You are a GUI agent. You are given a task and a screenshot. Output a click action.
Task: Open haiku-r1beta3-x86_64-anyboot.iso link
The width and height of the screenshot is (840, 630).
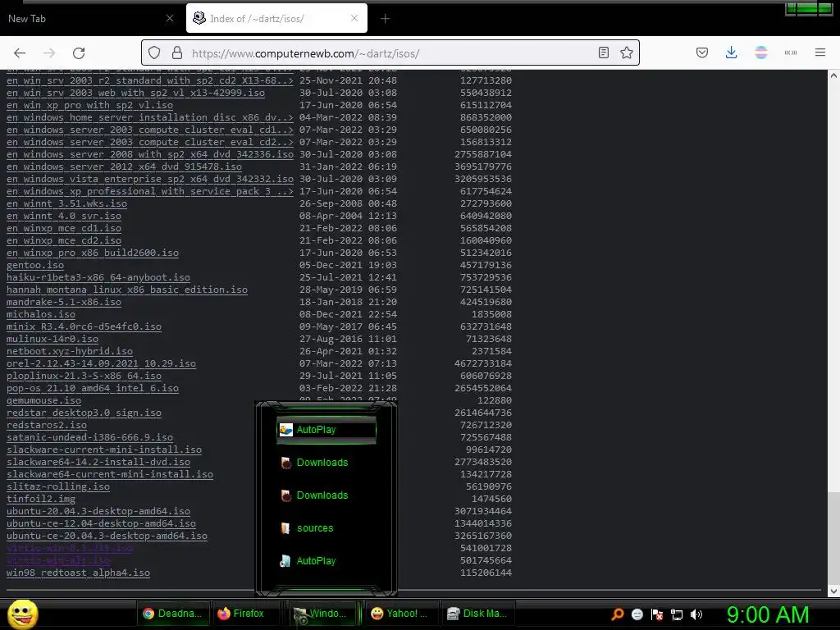coord(98,277)
